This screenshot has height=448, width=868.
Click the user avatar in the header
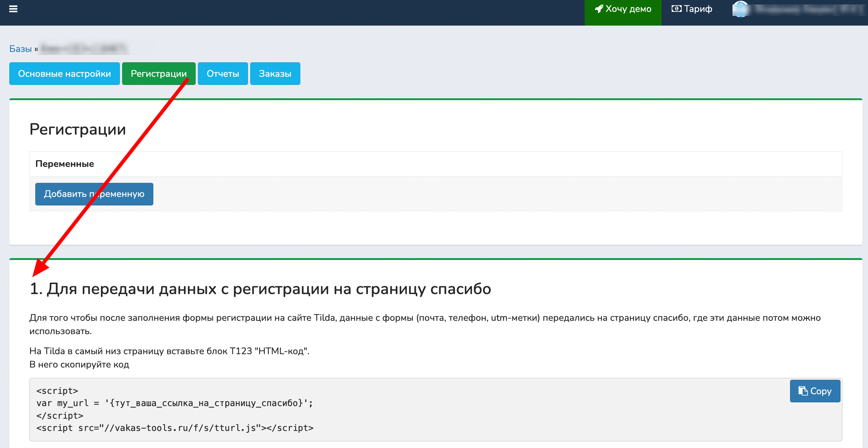point(740,9)
